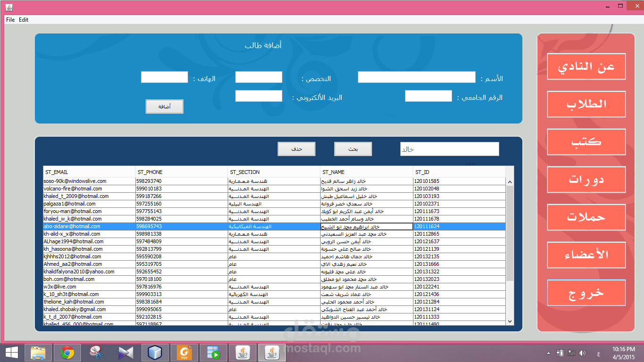Screen dimensions: 644x362
Task: Switch the Arabic input language indicator
Action: click(599, 353)
